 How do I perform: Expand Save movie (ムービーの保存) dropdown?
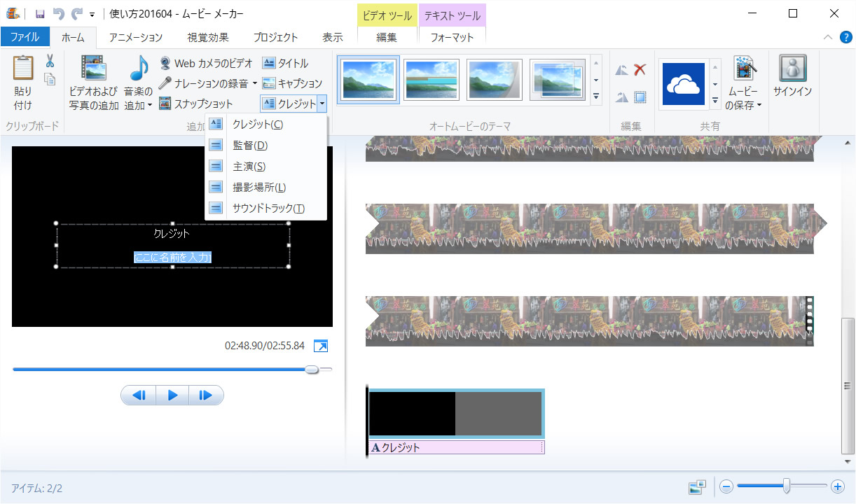tap(759, 106)
